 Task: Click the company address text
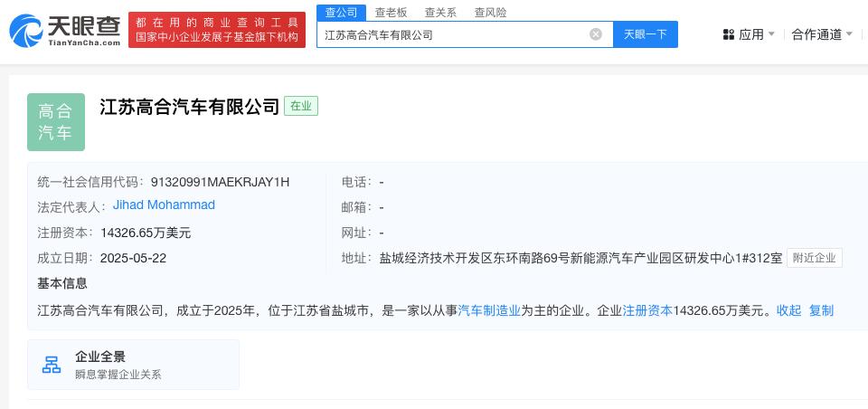(580, 258)
